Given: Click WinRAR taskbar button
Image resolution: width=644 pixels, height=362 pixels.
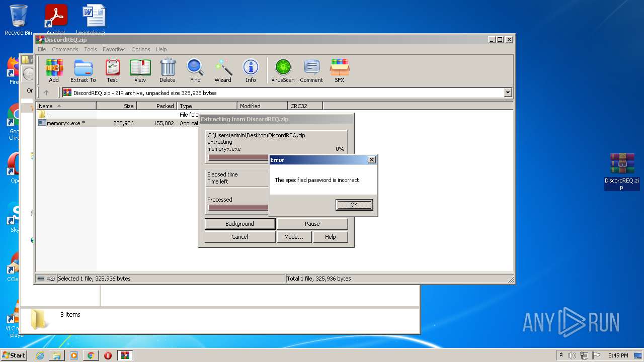Looking at the screenshot, I should tap(125, 355).
